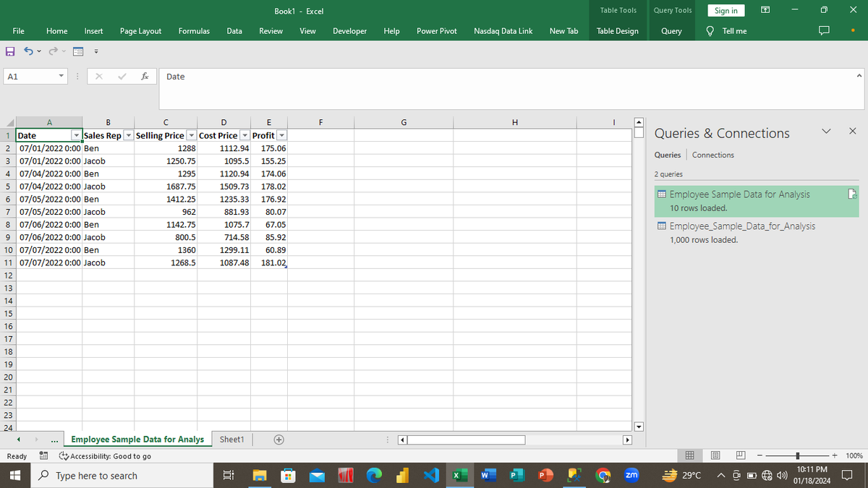Open Visual Studio Code from taskbar
Viewport: 868px width, 488px height.
pos(431,476)
